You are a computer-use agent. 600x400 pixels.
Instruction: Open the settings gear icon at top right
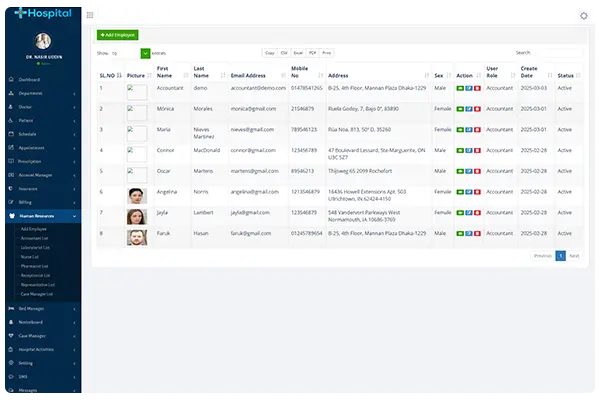584,15
